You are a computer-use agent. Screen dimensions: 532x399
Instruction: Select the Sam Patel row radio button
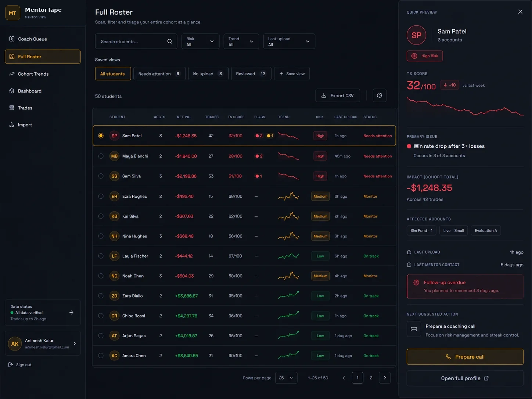[x=101, y=136]
